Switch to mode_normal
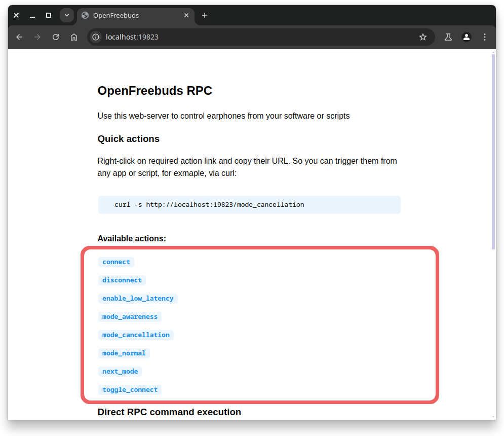 coord(124,353)
